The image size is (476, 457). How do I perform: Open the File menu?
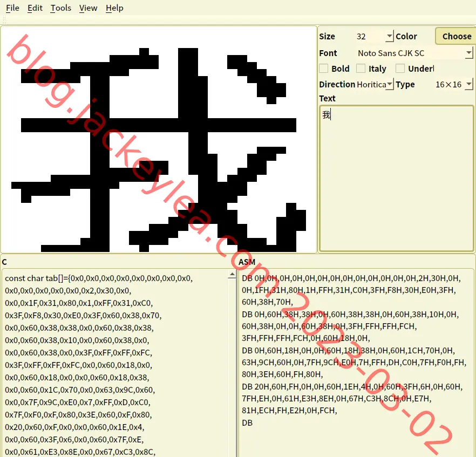[12, 8]
